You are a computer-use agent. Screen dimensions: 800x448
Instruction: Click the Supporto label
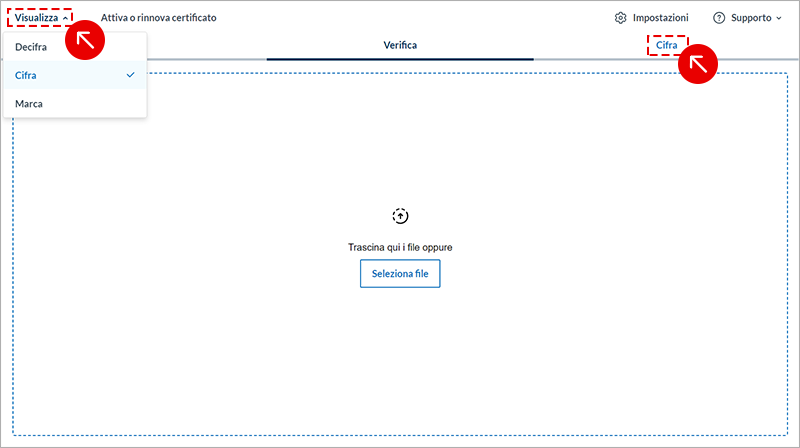(x=751, y=18)
